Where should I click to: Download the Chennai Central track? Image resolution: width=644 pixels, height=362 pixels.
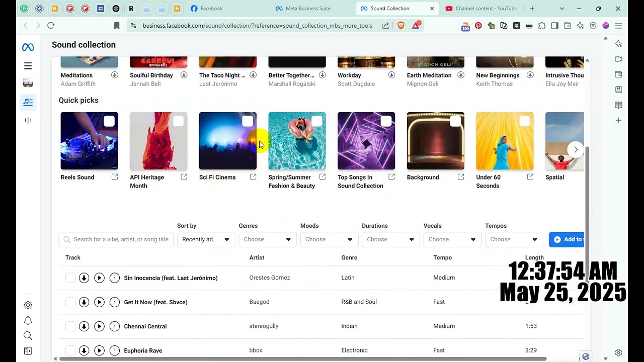click(84, 326)
